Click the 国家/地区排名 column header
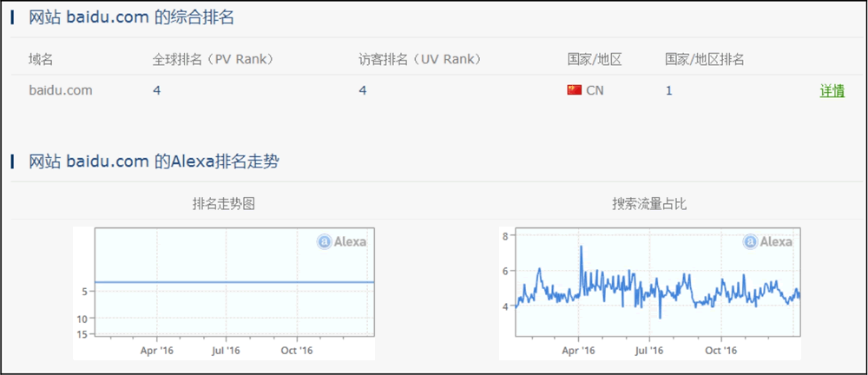The height and width of the screenshot is (375, 868). point(705,59)
